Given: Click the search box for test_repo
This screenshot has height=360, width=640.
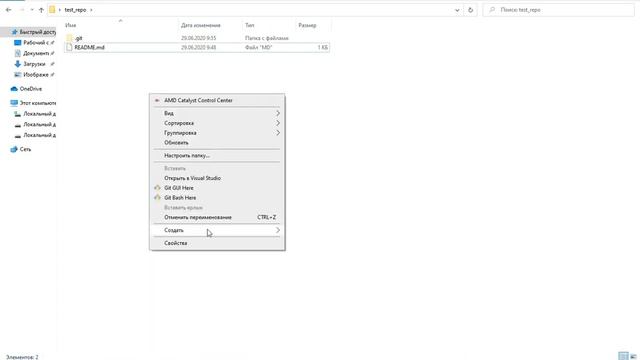Looking at the screenshot, I should 558,10.
